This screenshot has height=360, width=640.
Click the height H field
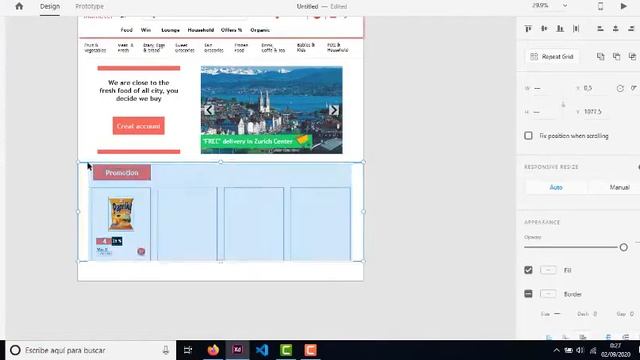tap(543, 112)
